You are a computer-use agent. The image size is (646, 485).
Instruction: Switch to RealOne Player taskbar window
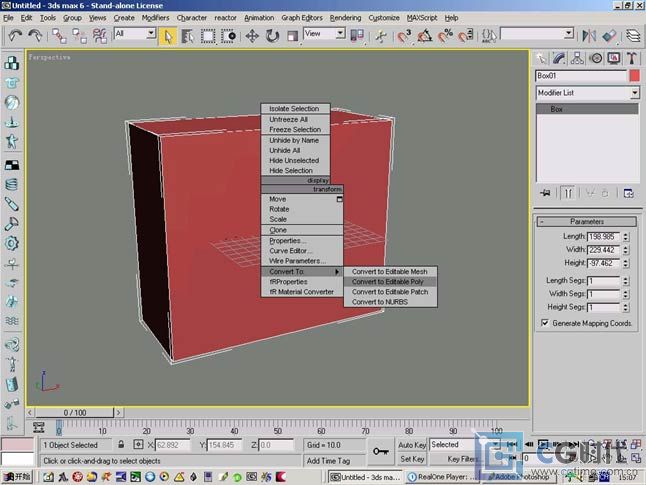point(441,477)
